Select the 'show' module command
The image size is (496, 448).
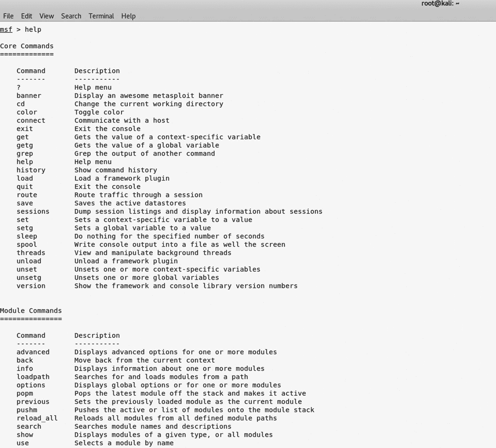(x=25, y=435)
